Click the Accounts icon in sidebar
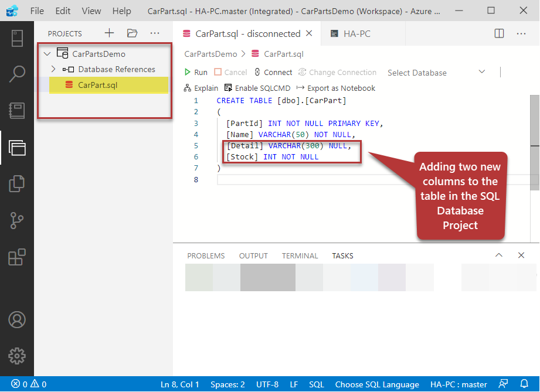Screen dimensions: 540x392 pos(17,319)
